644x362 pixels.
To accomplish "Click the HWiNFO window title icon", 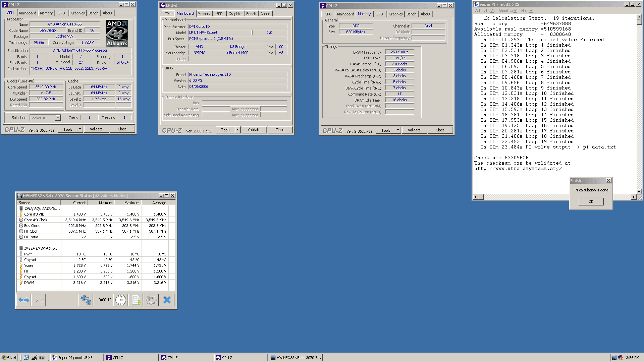I will tap(20, 196).
